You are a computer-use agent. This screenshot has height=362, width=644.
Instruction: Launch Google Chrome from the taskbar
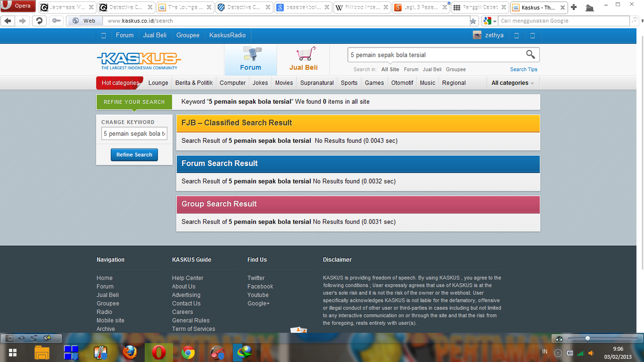(188, 352)
